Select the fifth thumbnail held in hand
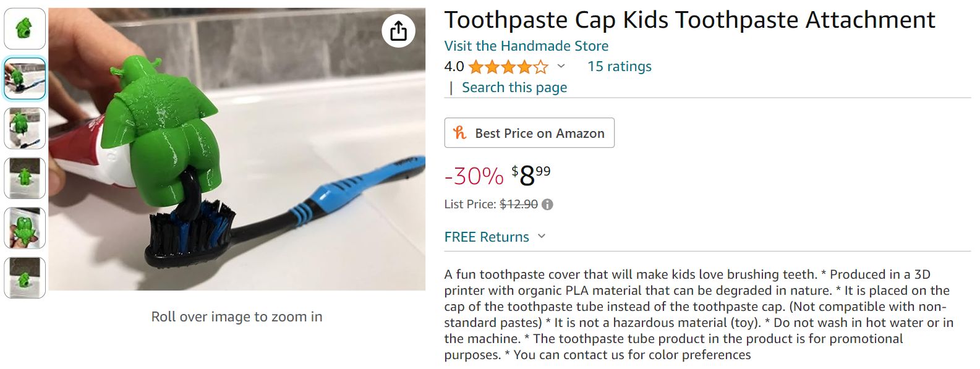 coord(25,228)
